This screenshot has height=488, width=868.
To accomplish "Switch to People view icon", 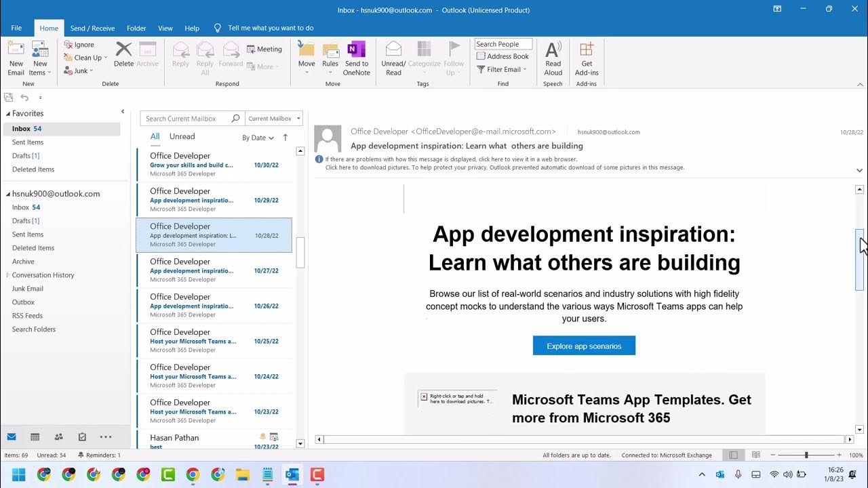I will [58, 437].
